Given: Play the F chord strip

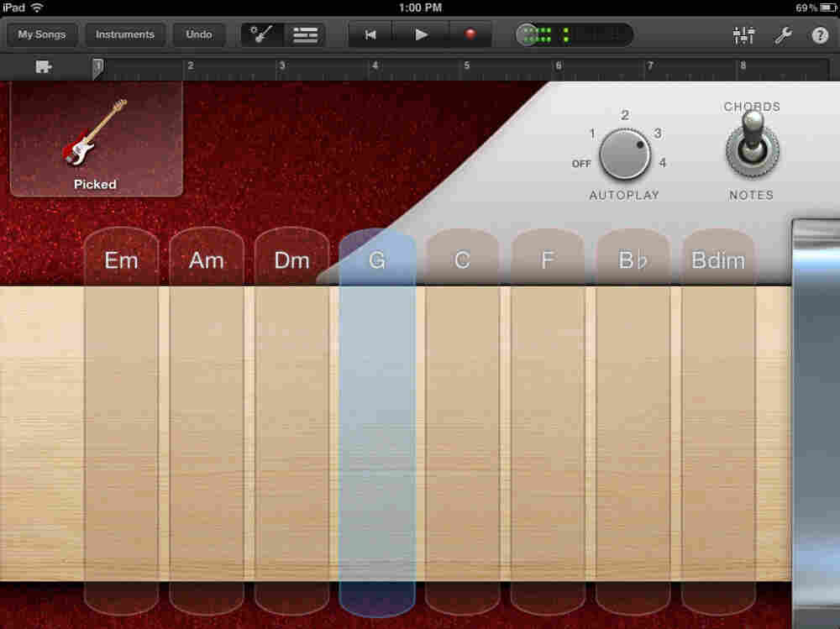Looking at the screenshot, I should (x=548, y=421).
